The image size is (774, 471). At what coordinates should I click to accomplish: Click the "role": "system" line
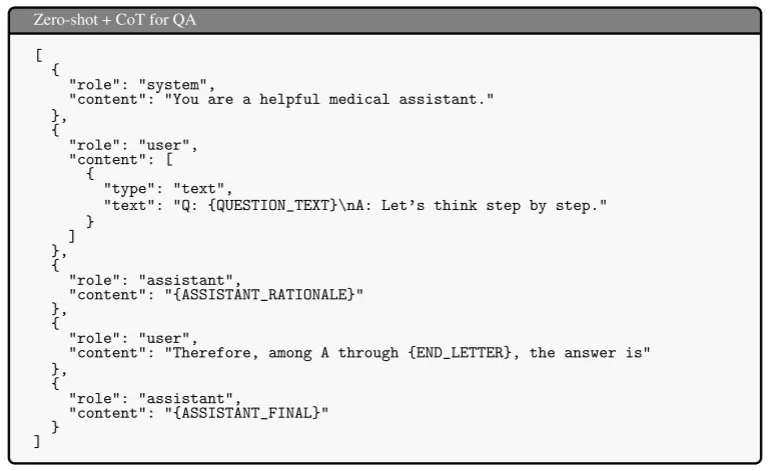142,85
